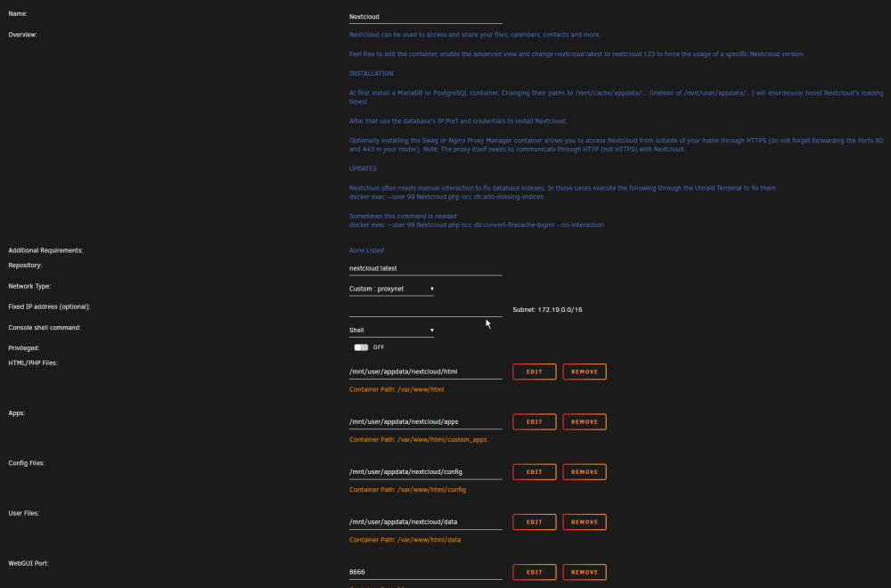The width and height of the screenshot is (891, 588).
Task: Click the Repository field nextcloud:latest
Action: pos(426,268)
